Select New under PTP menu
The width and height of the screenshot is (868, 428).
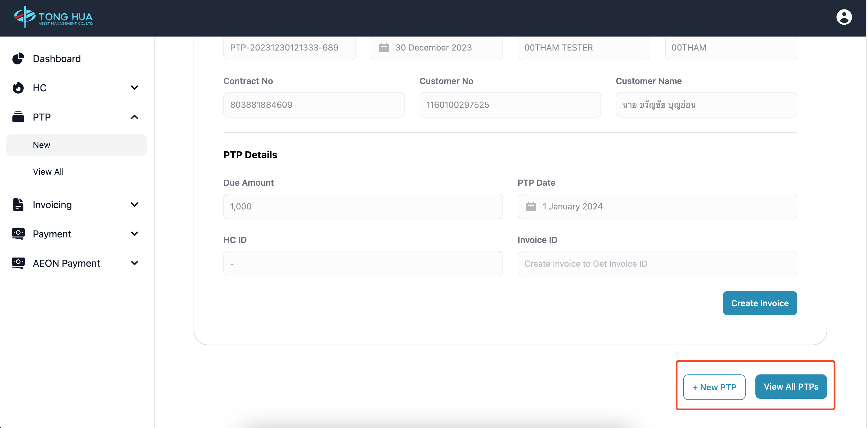[41, 145]
